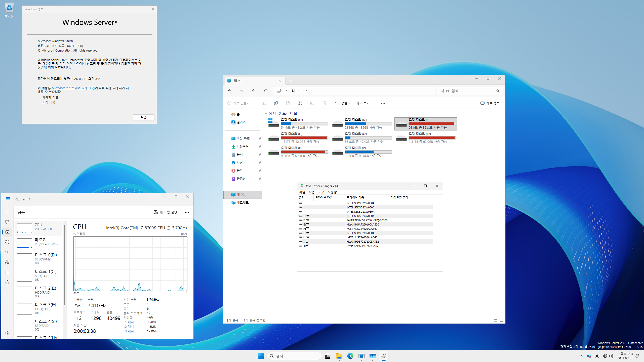Expand the 내 PC tree node
The height and width of the screenshot is (362, 644).
[x=227, y=195]
